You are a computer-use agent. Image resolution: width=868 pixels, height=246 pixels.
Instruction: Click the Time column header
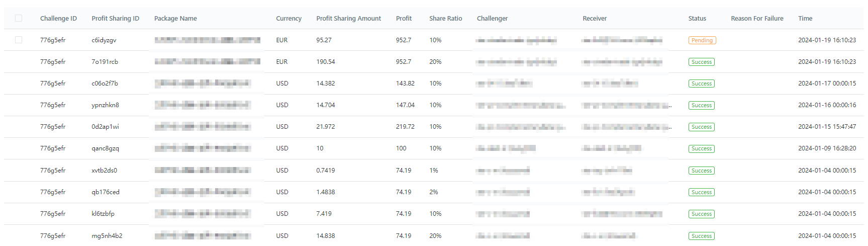tap(805, 19)
